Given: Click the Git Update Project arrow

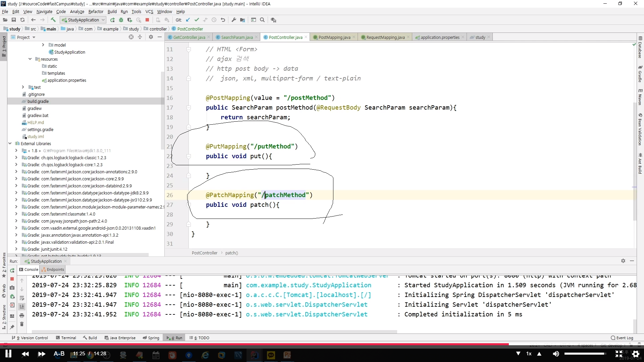Looking at the screenshot, I should tap(188, 20).
